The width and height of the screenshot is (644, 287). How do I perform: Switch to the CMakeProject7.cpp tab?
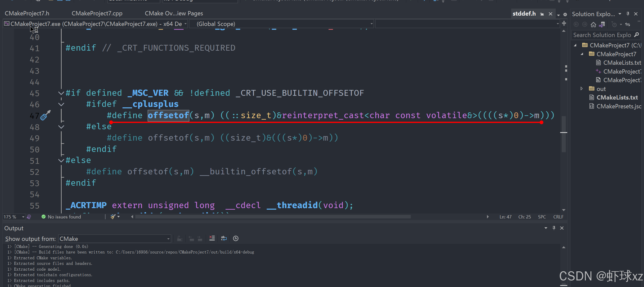pyautogui.click(x=97, y=13)
